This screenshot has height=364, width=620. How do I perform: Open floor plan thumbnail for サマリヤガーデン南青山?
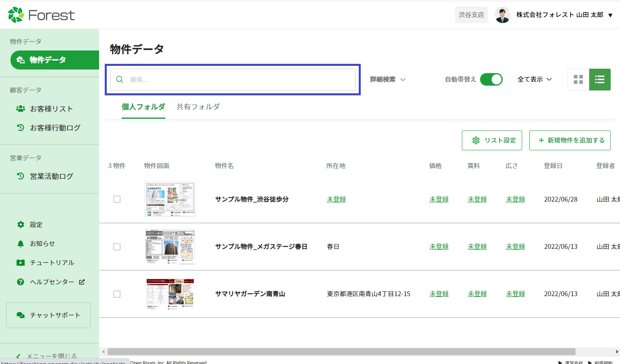(170, 294)
